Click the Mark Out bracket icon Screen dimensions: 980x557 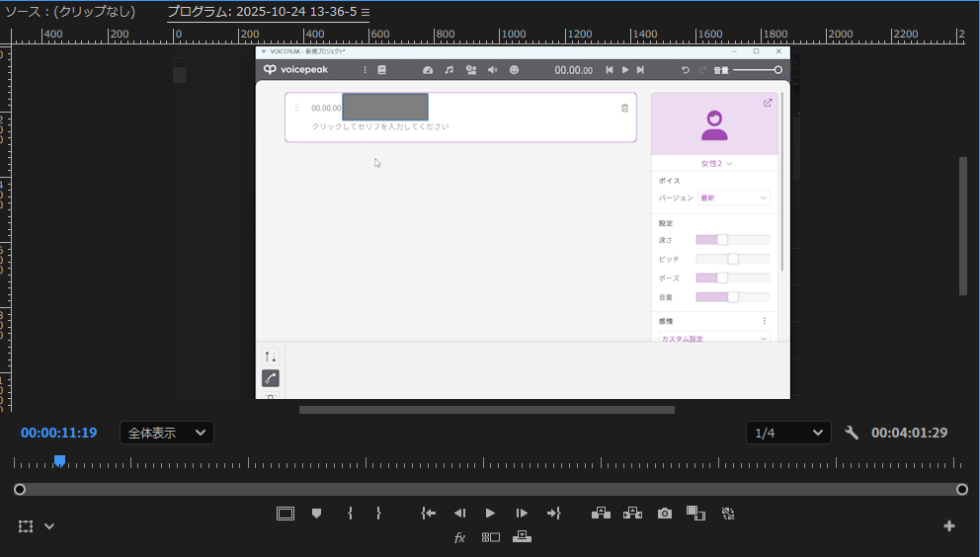point(378,514)
